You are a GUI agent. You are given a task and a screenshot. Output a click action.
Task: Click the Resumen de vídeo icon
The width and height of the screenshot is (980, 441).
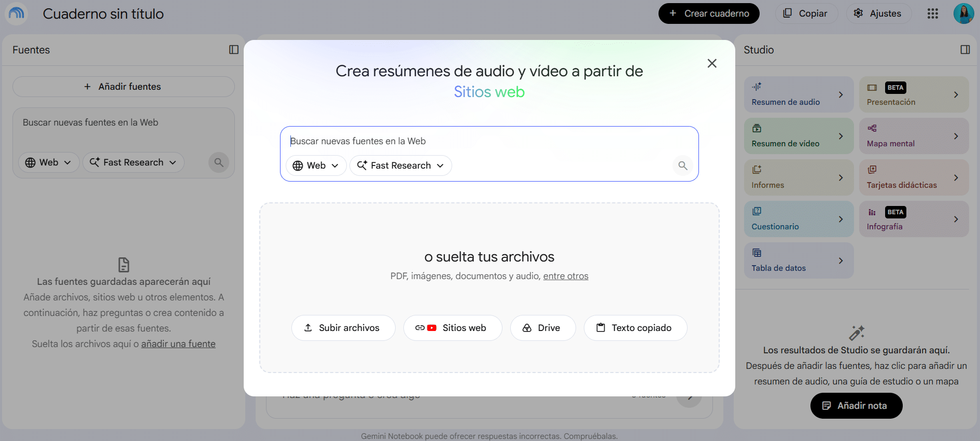click(757, 128)
